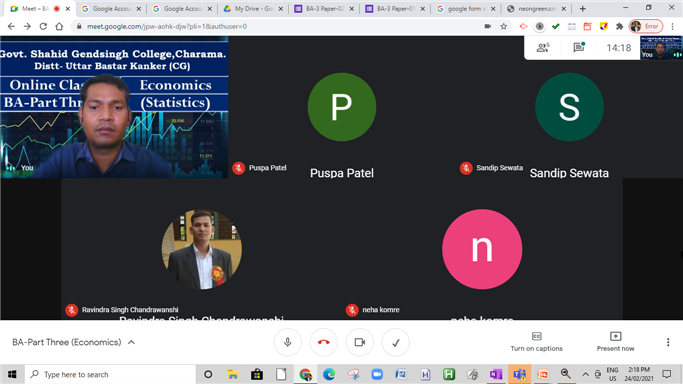The width and height of the screenshot is (683, 384).
Task: Click Sandip Sewata's avatar circle
Action: click(569, 107)
